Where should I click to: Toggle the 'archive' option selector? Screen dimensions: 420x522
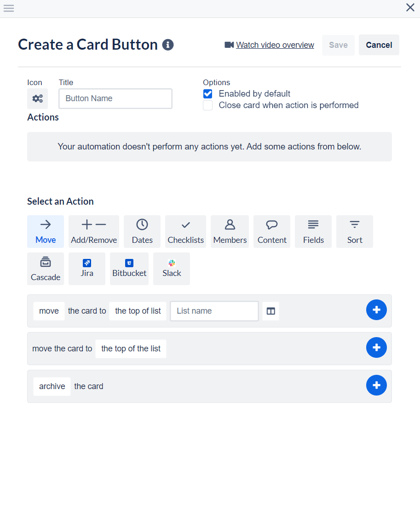52,386
